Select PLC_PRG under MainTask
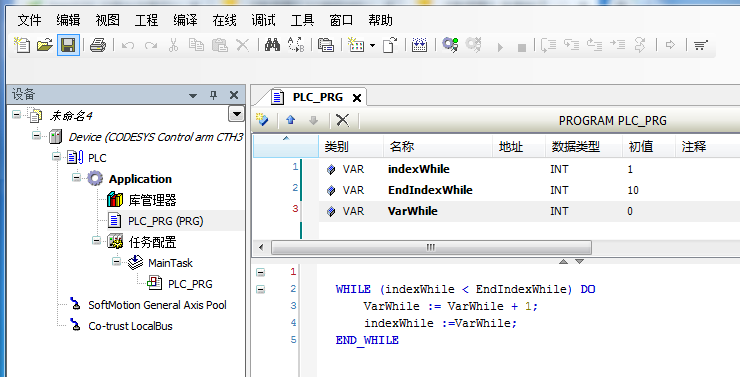The image size is (740, 377). (x=190, y=284)
